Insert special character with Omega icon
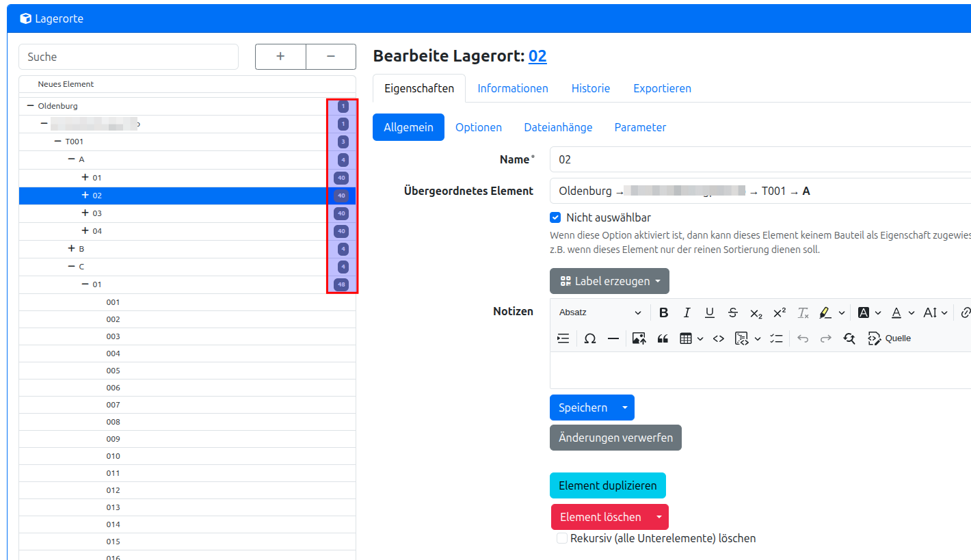Screen dimensions: 971x560 click(x=589, y=338)
